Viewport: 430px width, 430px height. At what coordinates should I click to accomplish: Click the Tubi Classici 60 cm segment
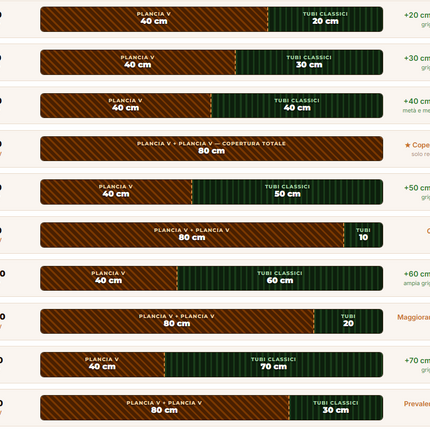point(280,278)
